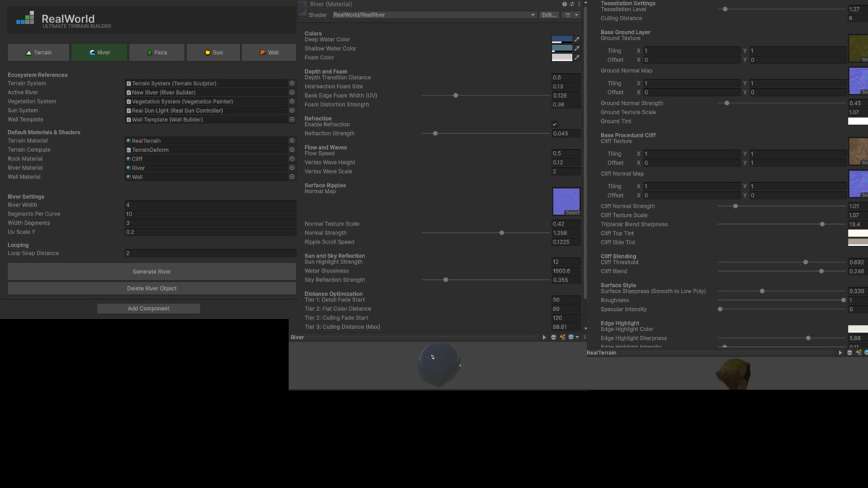The width and height of the screenshot is (868, 488).
Task: Change the RealTerrain preview mesh shape
Action: tap(849, 353)
